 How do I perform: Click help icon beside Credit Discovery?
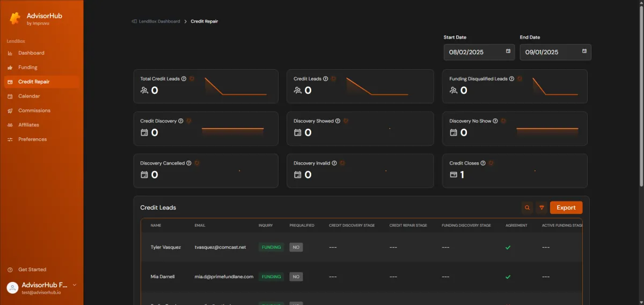[x=181, y=121]
